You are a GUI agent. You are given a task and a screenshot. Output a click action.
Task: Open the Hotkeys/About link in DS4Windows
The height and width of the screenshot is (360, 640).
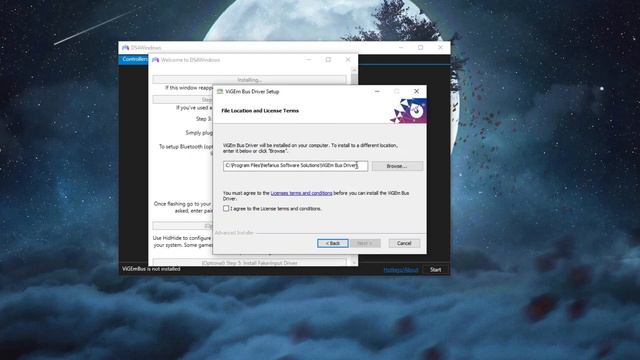(401, 270)
